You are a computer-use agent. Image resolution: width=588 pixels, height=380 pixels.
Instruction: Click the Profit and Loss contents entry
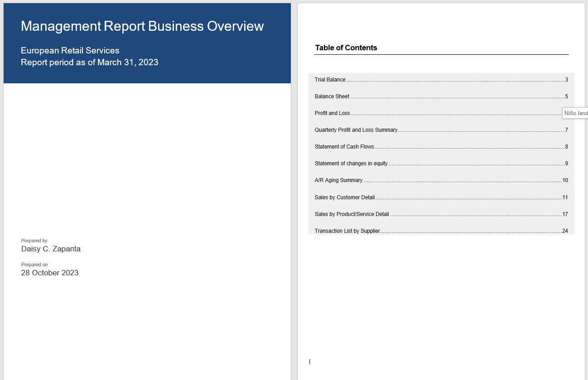click(x=332, y=113)
